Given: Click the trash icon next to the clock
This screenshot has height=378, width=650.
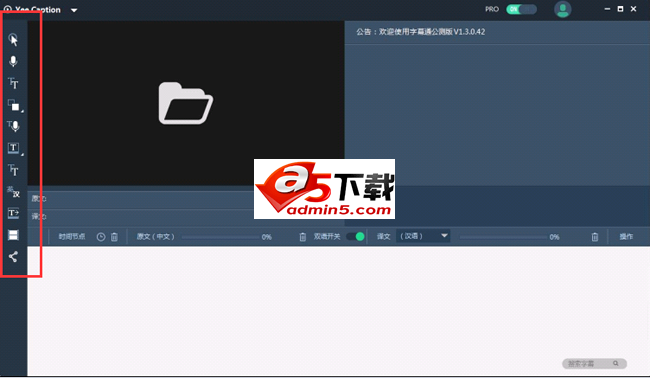Looking at the screenshot, I should click(x=114, y=237).
